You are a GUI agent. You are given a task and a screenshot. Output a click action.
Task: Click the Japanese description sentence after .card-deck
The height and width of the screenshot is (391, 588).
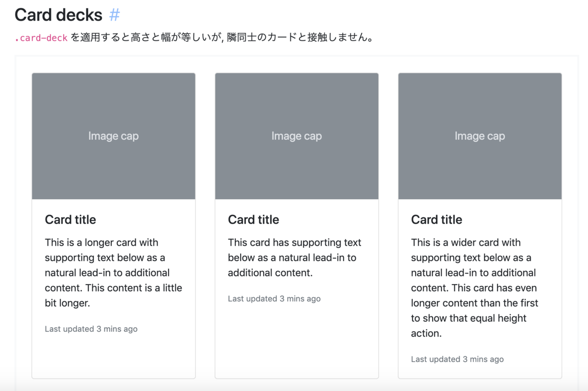222,38
